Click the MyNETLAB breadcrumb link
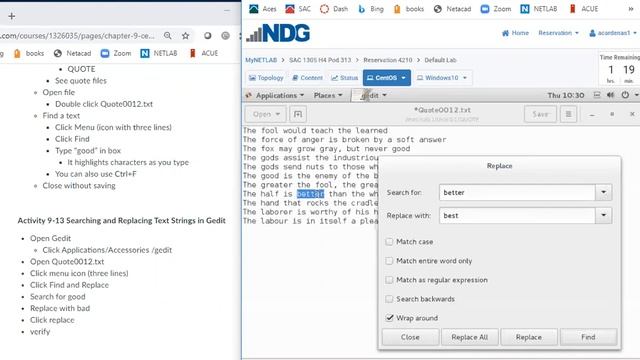 pyautogui.click(x=261, y=60)
